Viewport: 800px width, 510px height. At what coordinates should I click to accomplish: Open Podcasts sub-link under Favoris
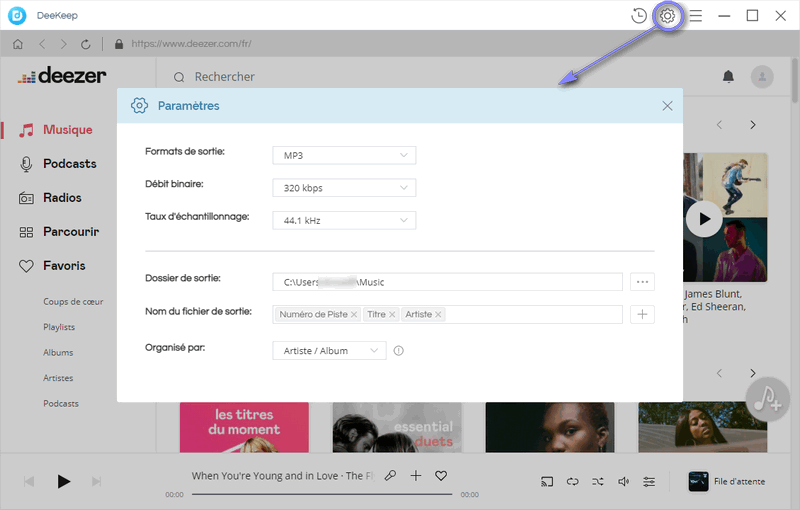pyautogui.click(x=61, y=404)
